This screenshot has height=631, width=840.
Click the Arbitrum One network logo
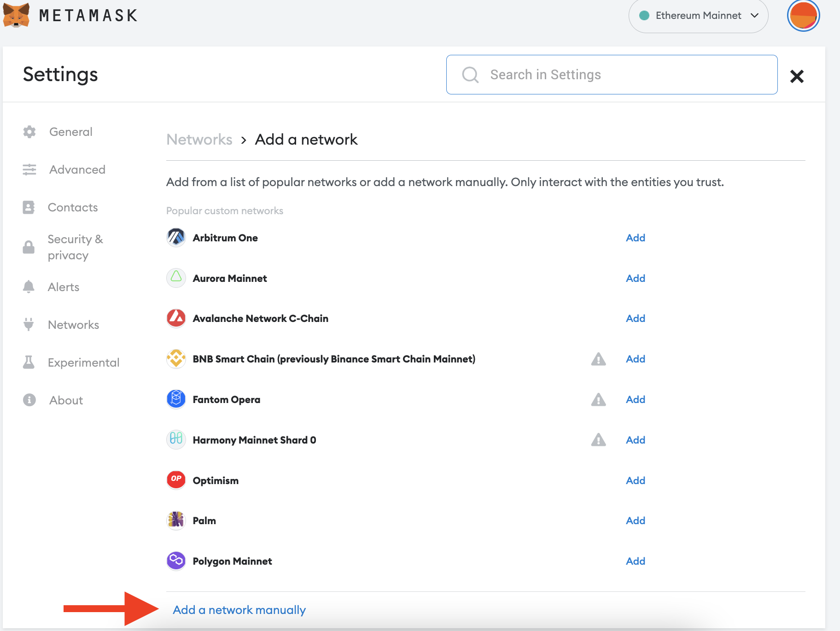pos(176,238)
